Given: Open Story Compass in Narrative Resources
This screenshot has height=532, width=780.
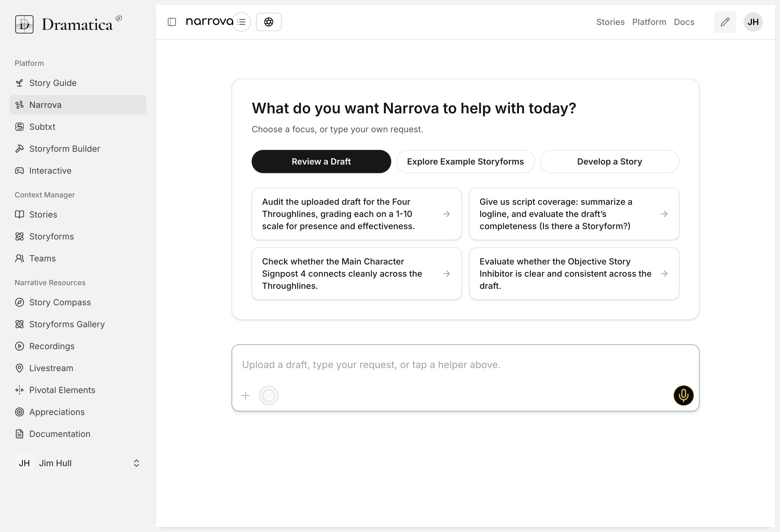Looking at the screenshot, I should [x=60, y=302].
